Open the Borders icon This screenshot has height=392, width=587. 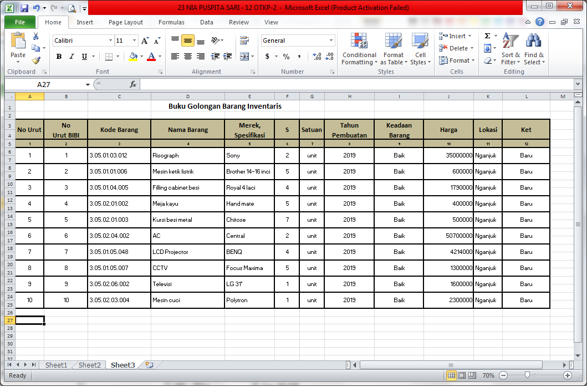109,57
